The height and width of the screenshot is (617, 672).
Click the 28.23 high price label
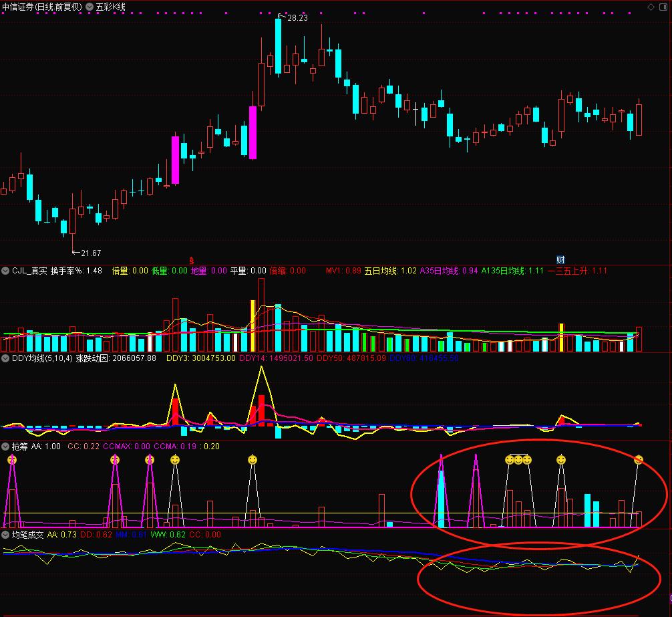(x=297, y=18)
